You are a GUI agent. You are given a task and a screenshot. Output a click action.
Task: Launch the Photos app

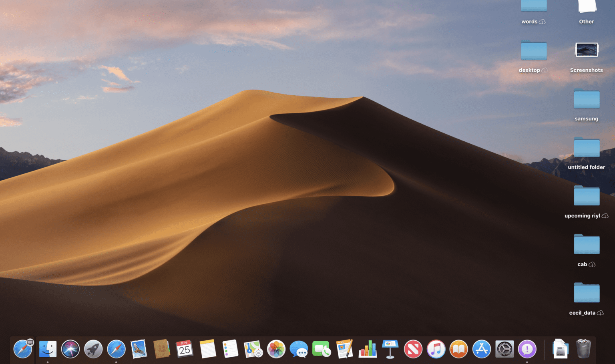pos(276,349)
